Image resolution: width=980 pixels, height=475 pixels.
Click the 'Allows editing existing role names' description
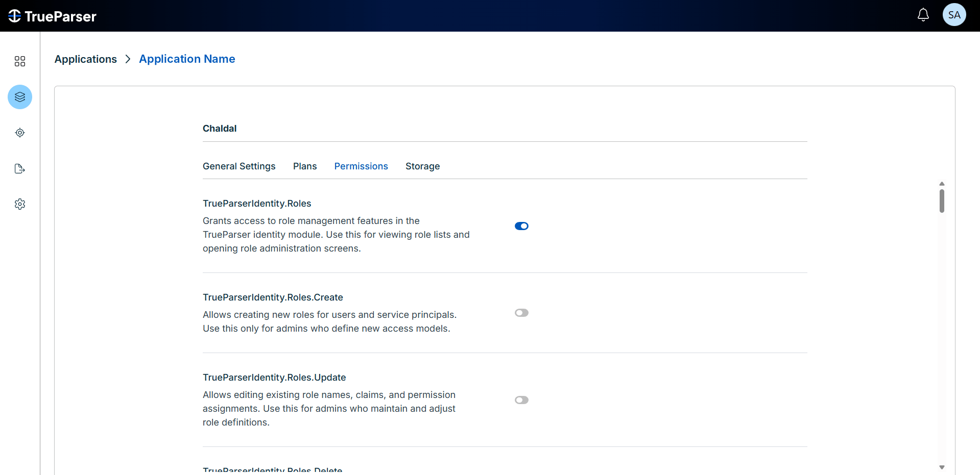click(329, 409)
